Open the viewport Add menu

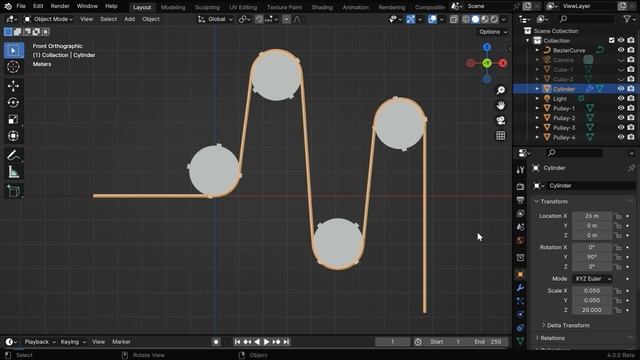[129, 19]
